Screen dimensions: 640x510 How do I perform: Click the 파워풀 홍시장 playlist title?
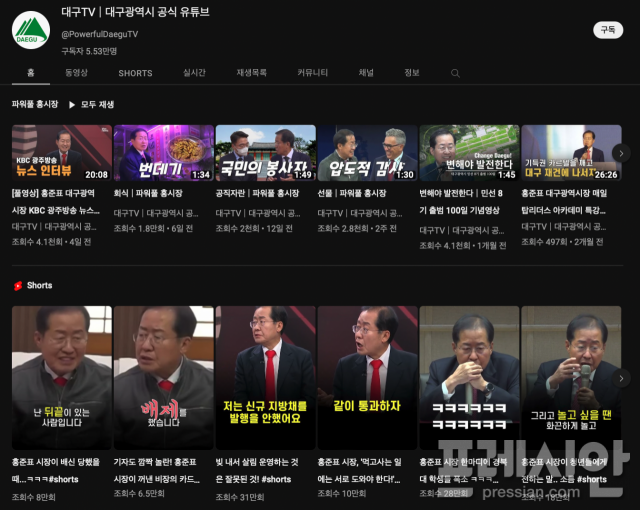pos(34,104)
